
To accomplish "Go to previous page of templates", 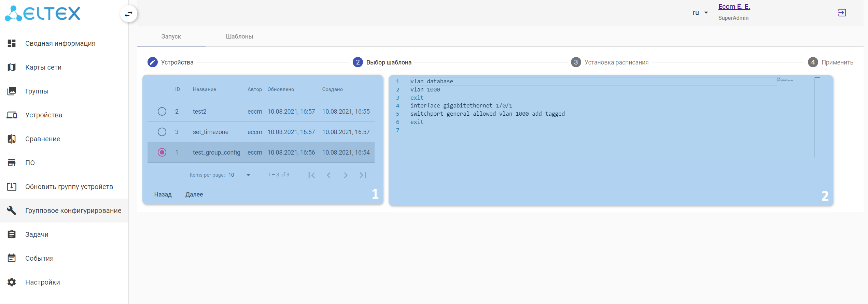I will 328,175.
